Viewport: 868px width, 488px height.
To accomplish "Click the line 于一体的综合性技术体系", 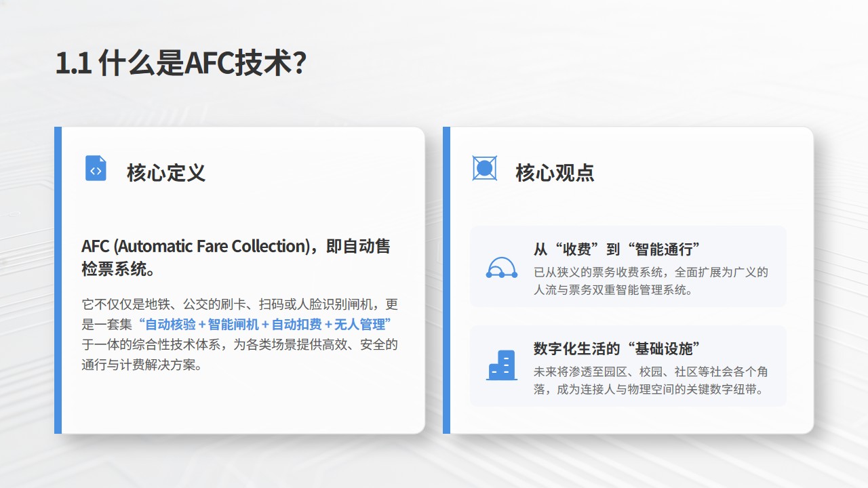I will [x=239, y=344].
